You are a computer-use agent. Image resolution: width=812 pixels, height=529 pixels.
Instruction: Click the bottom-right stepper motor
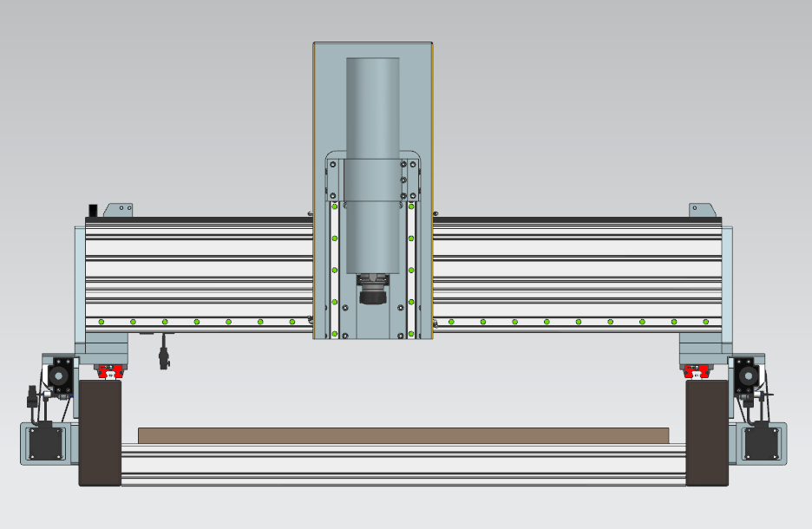pyautogui.click(x=764, y=442)
